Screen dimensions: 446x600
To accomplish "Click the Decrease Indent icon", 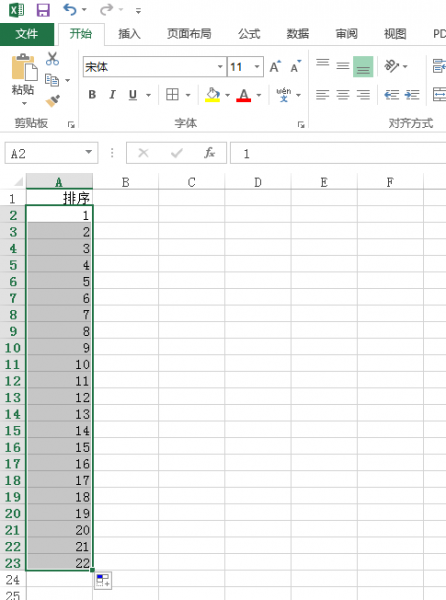I will (392, 95).
